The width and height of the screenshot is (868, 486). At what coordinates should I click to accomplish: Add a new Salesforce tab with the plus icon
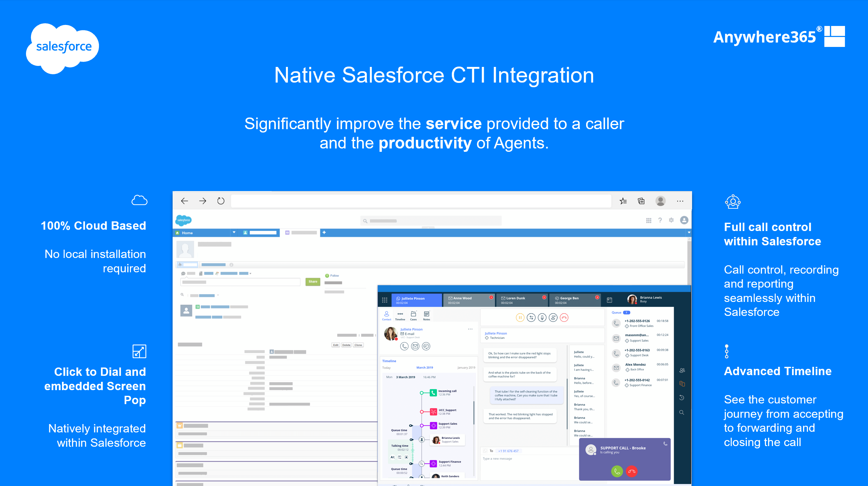click(x=324, y=233)
